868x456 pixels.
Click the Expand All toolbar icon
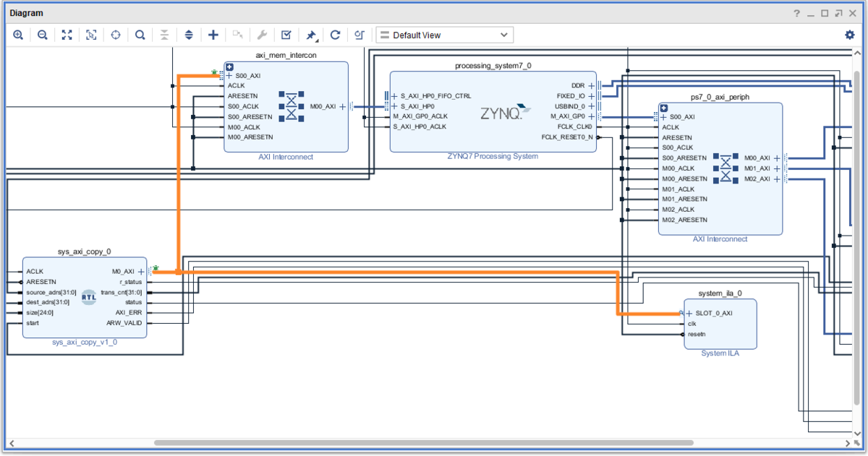click(189, 35)
